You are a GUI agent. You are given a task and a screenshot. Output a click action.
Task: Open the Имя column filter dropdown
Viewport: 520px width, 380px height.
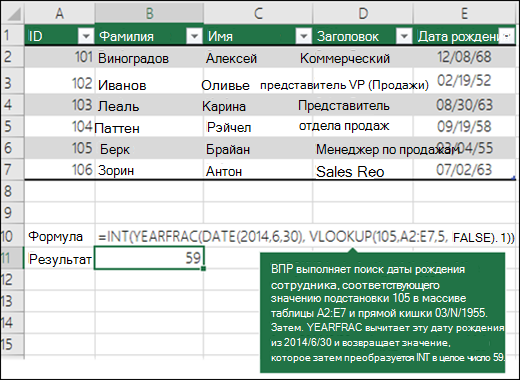click(x=303, y=36)
